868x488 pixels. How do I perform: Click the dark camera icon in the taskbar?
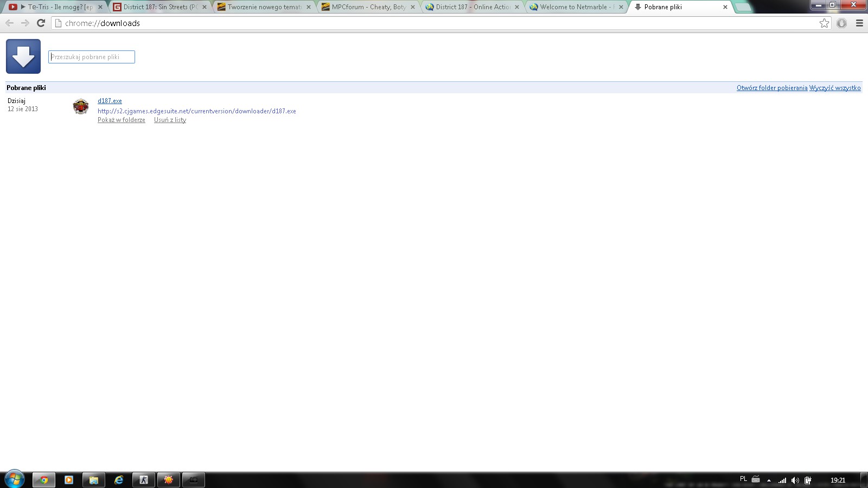point(194,480)
